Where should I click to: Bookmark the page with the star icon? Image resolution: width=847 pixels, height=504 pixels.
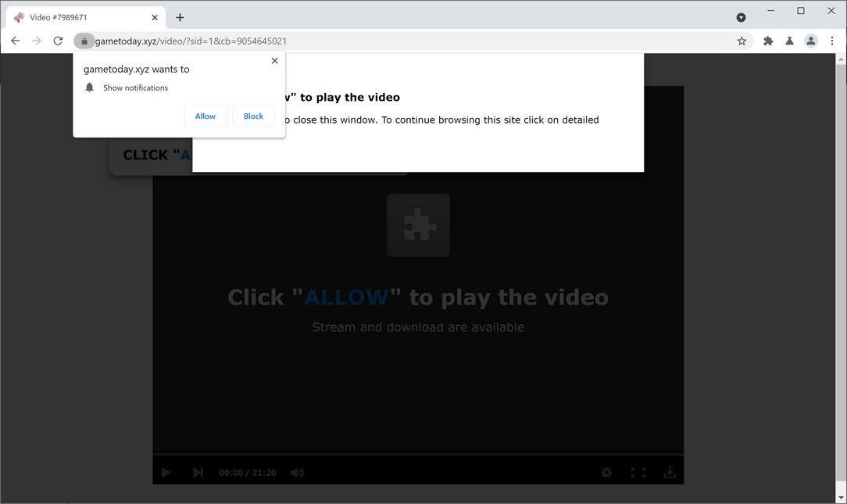pyautogui.click(x=741, y=41)
